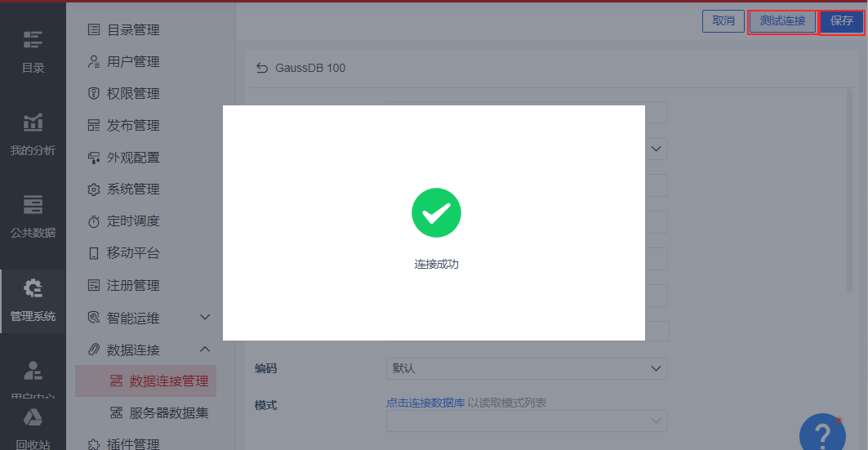Click the 点击连接数据库 link
This screenshot has width=868, height=450.
click(x=425, y=403)
